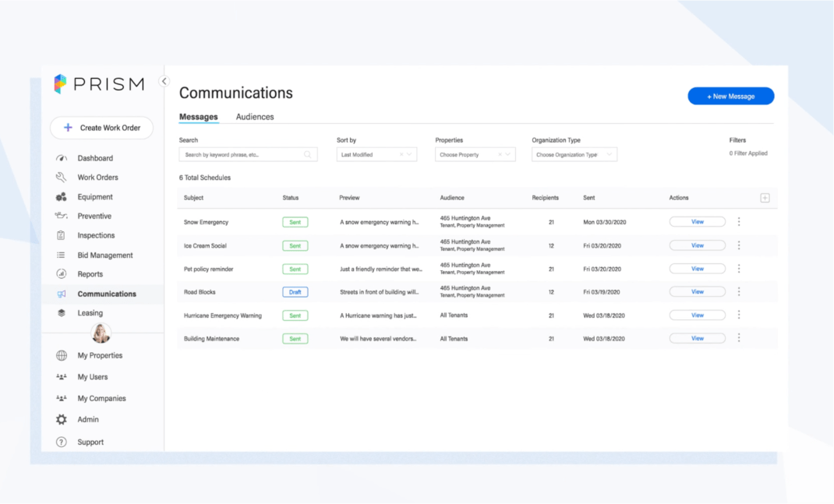Select the Messages tab

pos(198,116)
